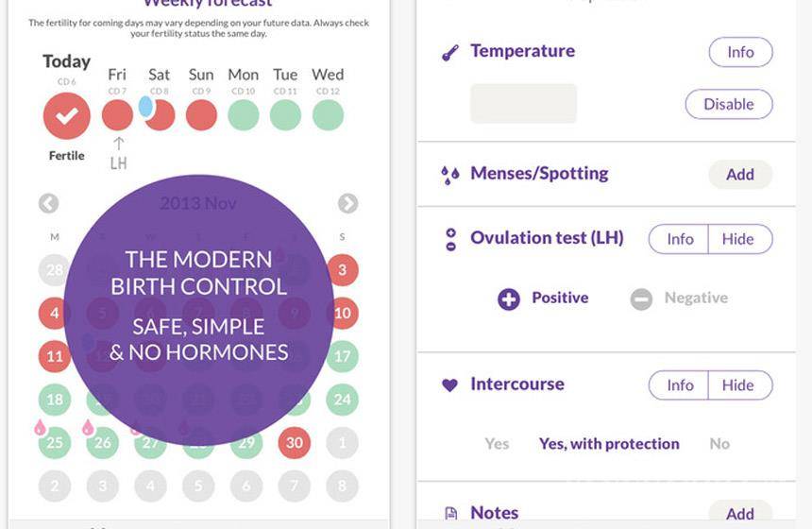This screenshot has height=529, width=812.
Task: Tap Today's red checkmark circle
Action: pyautogui.click(x=67, y=116)
